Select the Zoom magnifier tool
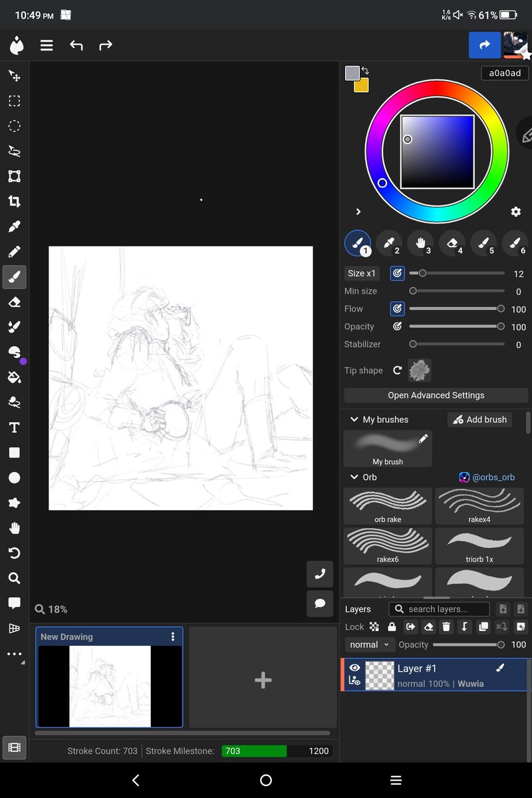 [x=15, y=578]
